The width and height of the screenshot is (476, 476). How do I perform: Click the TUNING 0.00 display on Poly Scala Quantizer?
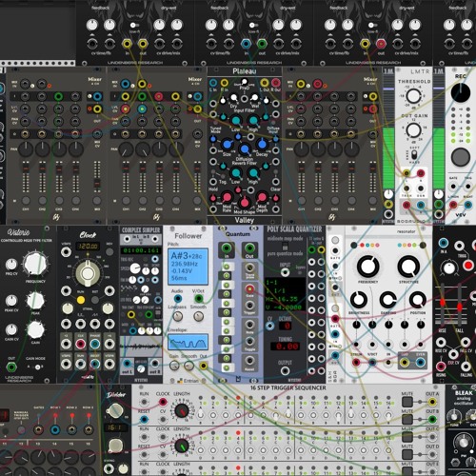[285, 347]
